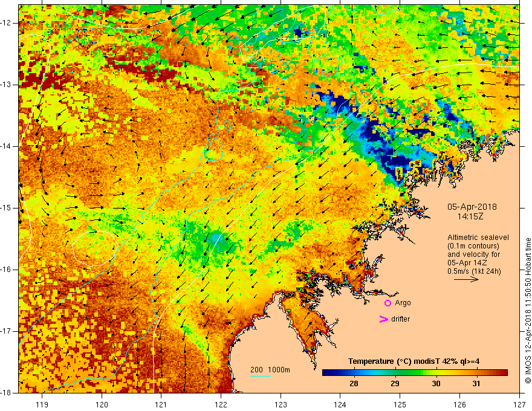532x411 pixels.
Task: Click the longitude axis label 122
Action: 221,404
